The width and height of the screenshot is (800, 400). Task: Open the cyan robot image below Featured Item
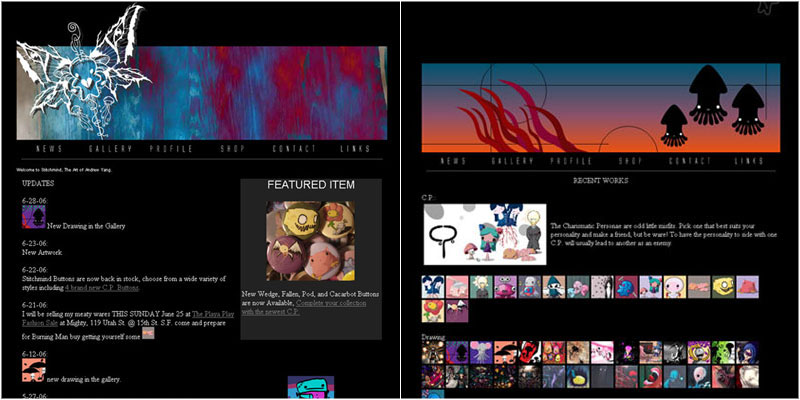[x=311, y=387]
